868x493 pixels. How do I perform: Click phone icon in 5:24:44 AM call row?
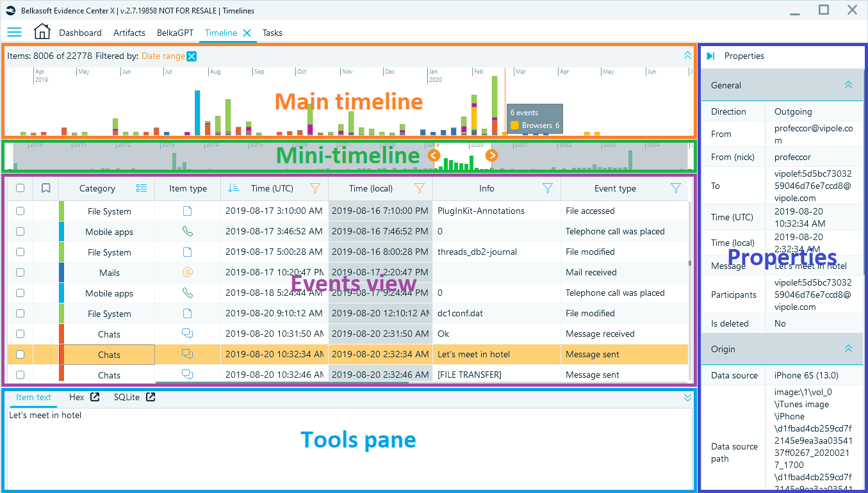tap(188, 293)
